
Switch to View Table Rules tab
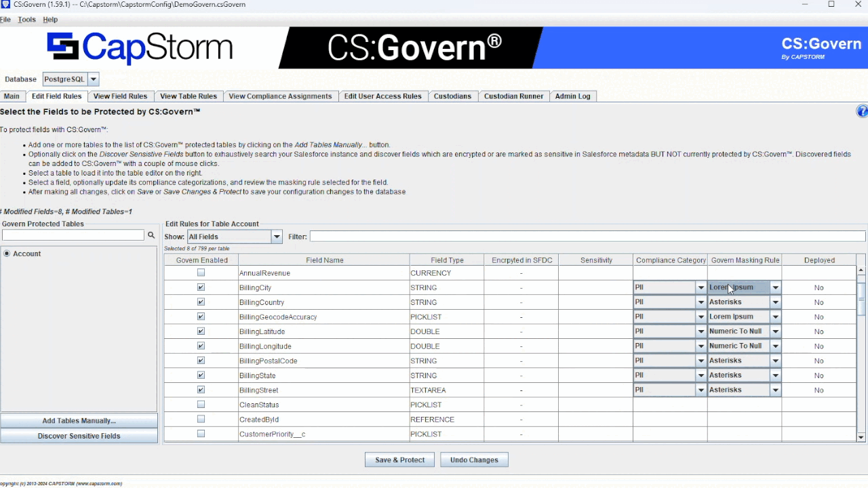[189, 96]
